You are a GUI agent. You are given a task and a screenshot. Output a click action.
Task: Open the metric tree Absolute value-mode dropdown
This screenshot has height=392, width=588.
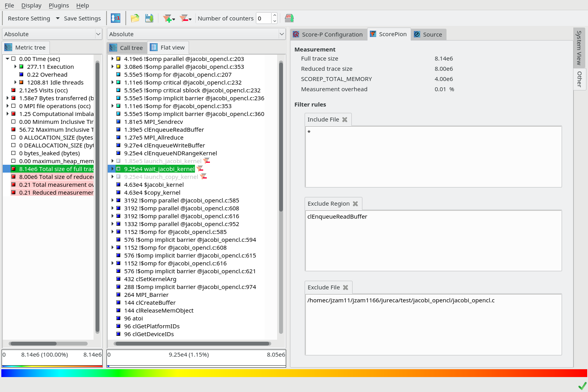point(52,34)
